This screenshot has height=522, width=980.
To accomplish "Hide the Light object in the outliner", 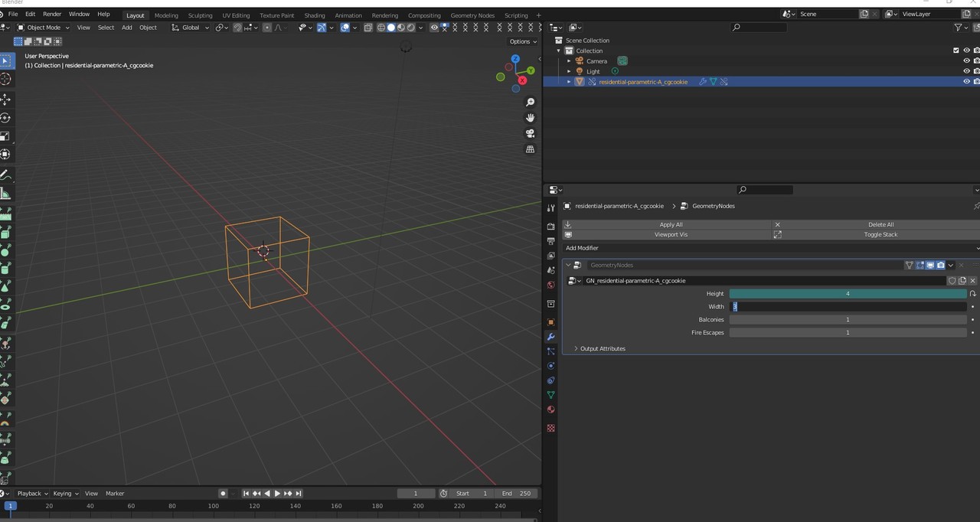I will [x=966, y=70].
